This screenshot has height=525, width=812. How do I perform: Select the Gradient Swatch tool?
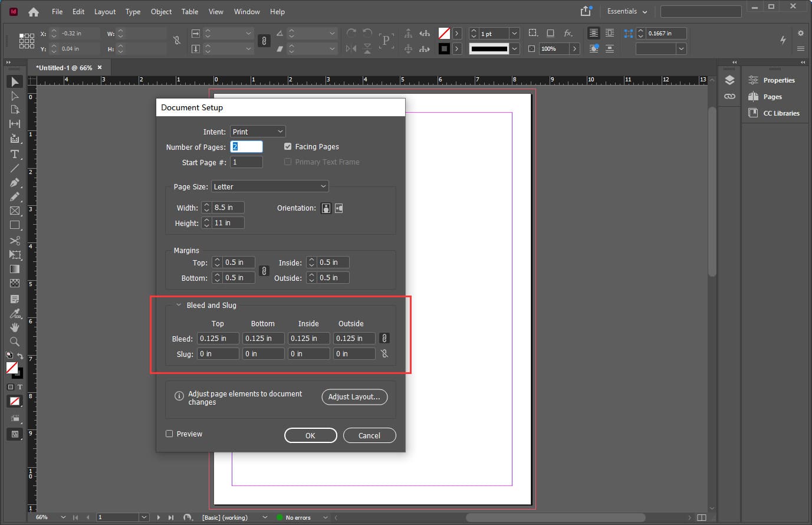(x=15, y=269)
